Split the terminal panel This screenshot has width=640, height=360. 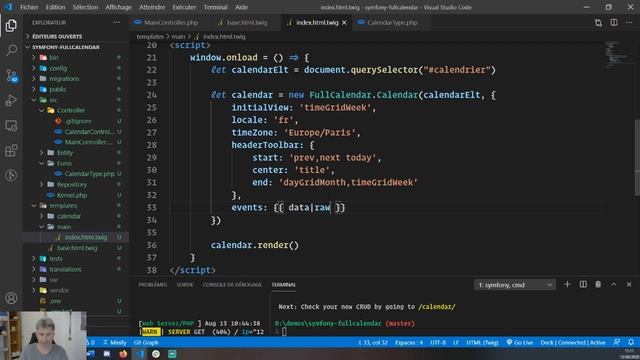pyautogui.click(x=583, y=284)
